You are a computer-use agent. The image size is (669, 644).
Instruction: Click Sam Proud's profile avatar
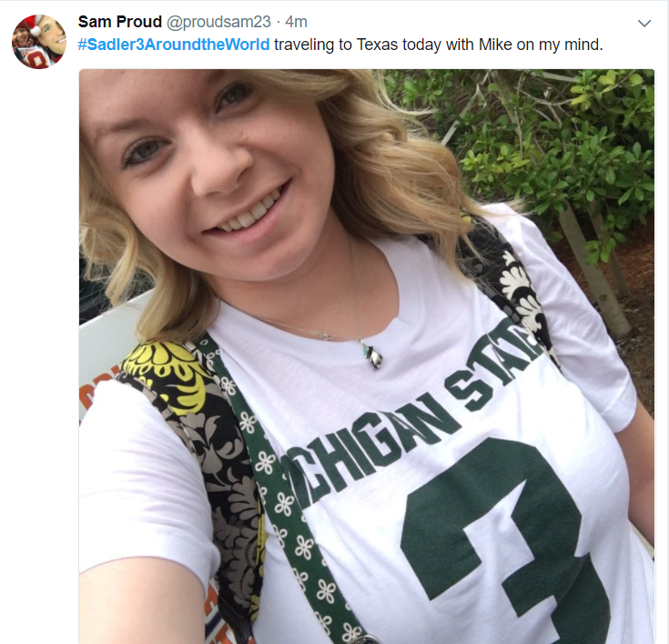click(x=38, y=42)
